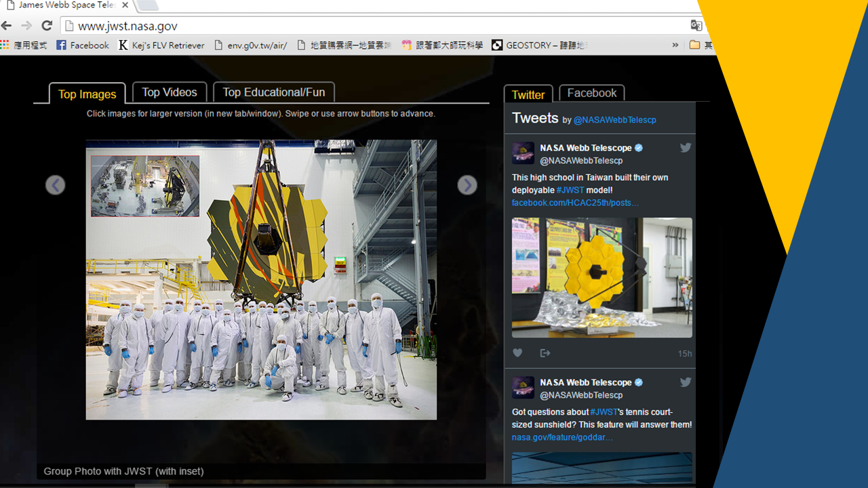The width and height of the screenshot is (868, 488).
Task: Click #JWST hashtag in sunshield tweet
Action: point(604,412)
